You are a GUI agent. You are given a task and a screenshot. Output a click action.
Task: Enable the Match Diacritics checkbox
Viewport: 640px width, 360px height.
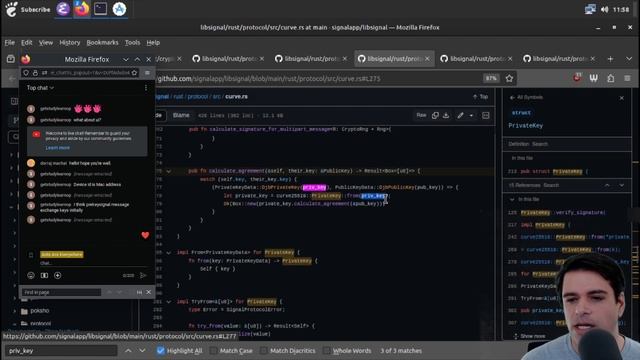click(x=264, y=351)
